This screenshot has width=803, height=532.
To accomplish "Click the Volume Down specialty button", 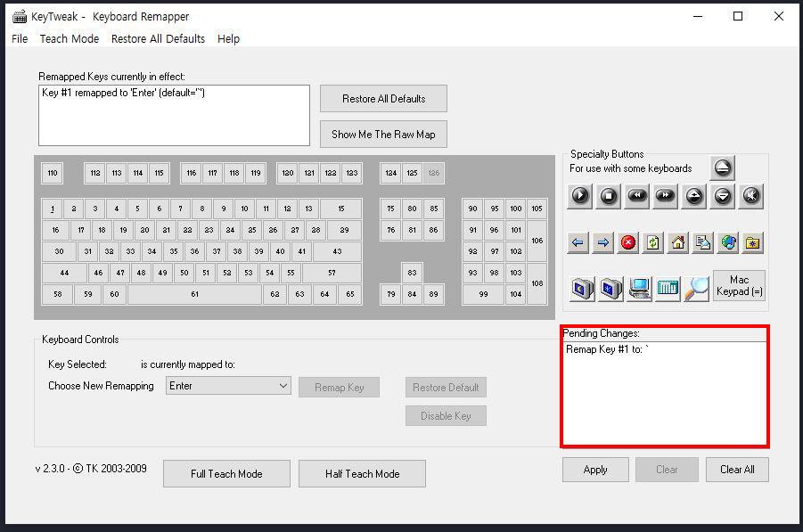I will click(x=723, y=196).
